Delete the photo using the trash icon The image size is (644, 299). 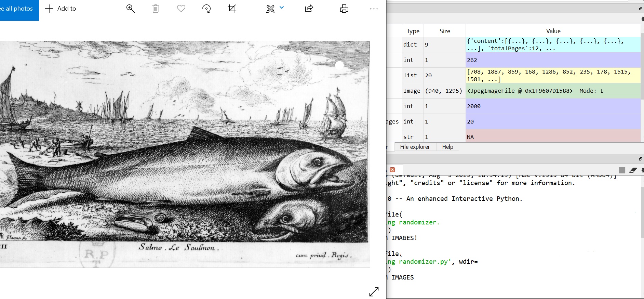(156, 9)
